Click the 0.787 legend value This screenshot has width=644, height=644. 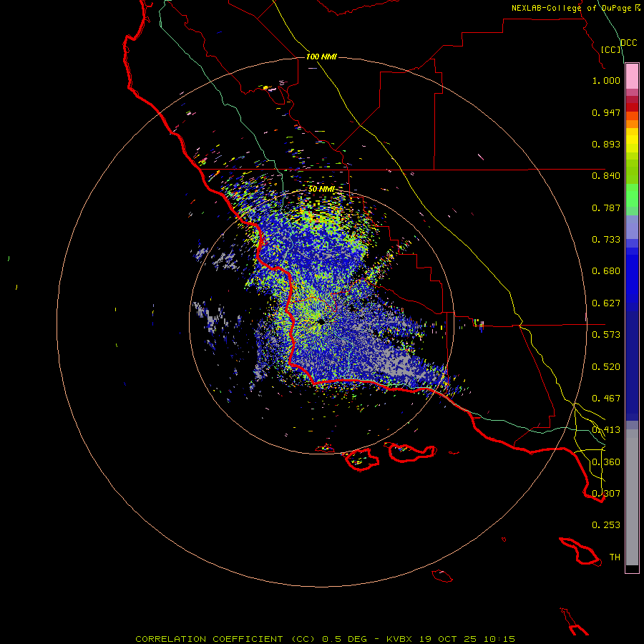[x=606, y=208]
